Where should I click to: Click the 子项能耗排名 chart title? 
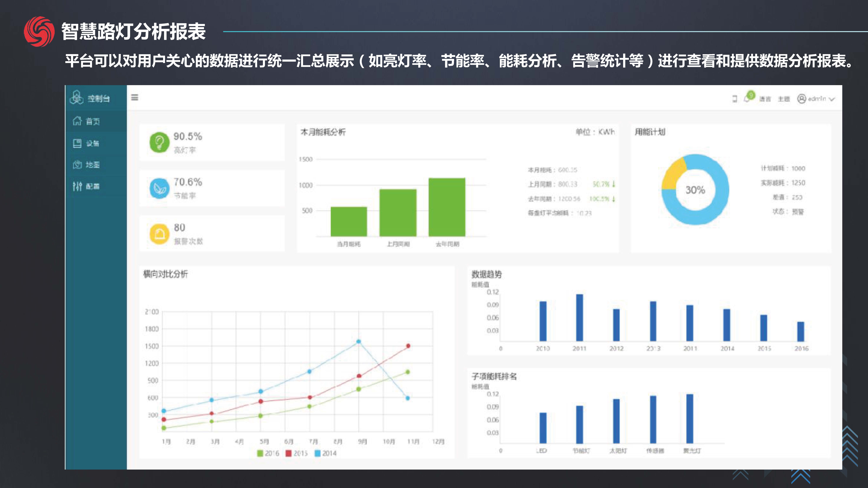[494, 377]
